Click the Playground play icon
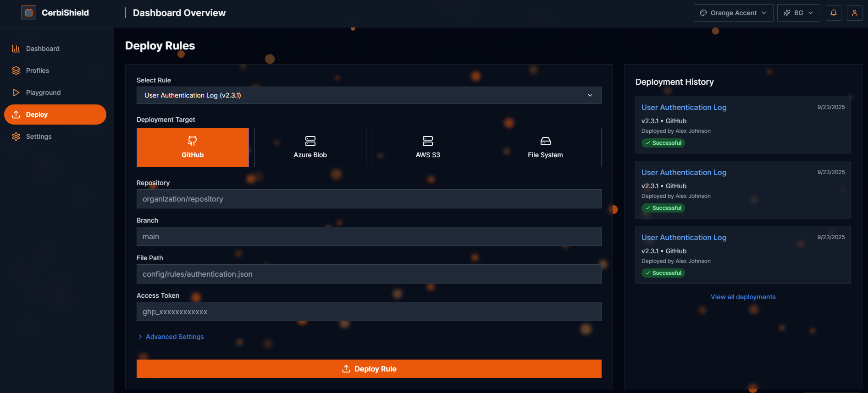The image size is (868, 393). click(x=16, y=93)
